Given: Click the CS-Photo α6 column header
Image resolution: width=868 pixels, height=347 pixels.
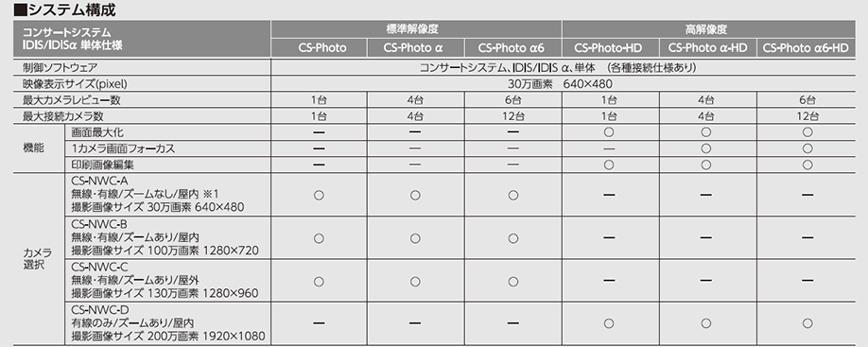Looking at the screenshot, I should pos(513,47).
